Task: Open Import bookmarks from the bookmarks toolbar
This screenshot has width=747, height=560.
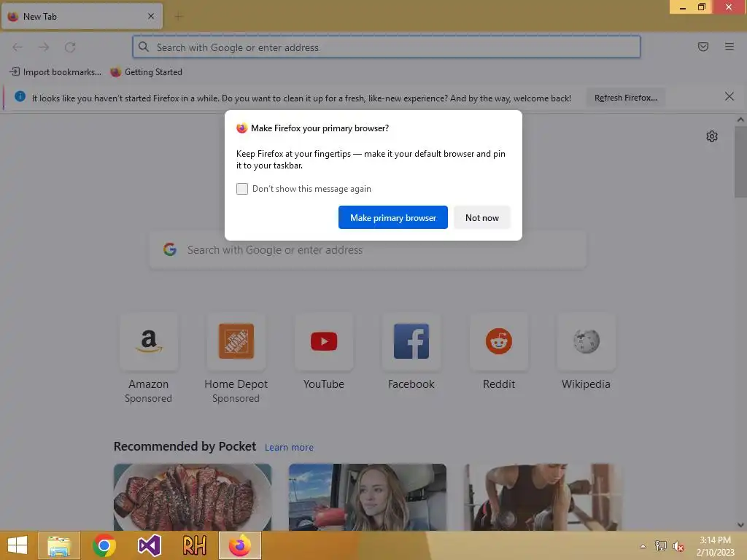Action: (55, 72)
